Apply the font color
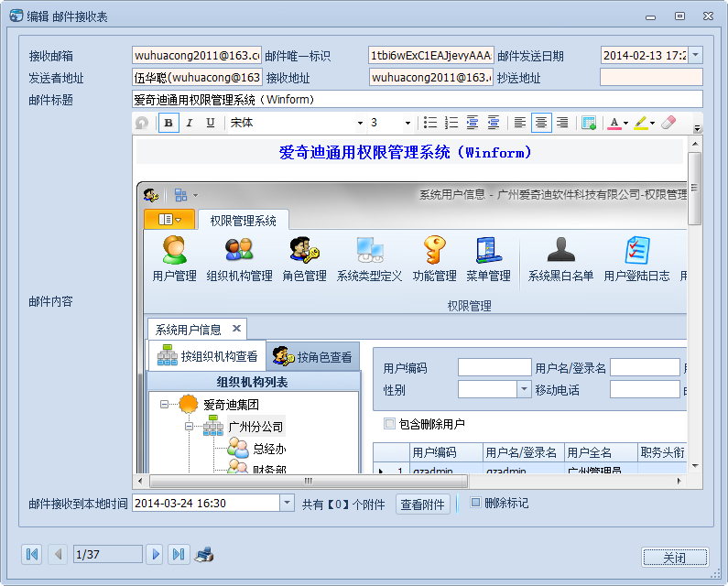The width and height of the screenshot is (728, 586). pos(614,123)
